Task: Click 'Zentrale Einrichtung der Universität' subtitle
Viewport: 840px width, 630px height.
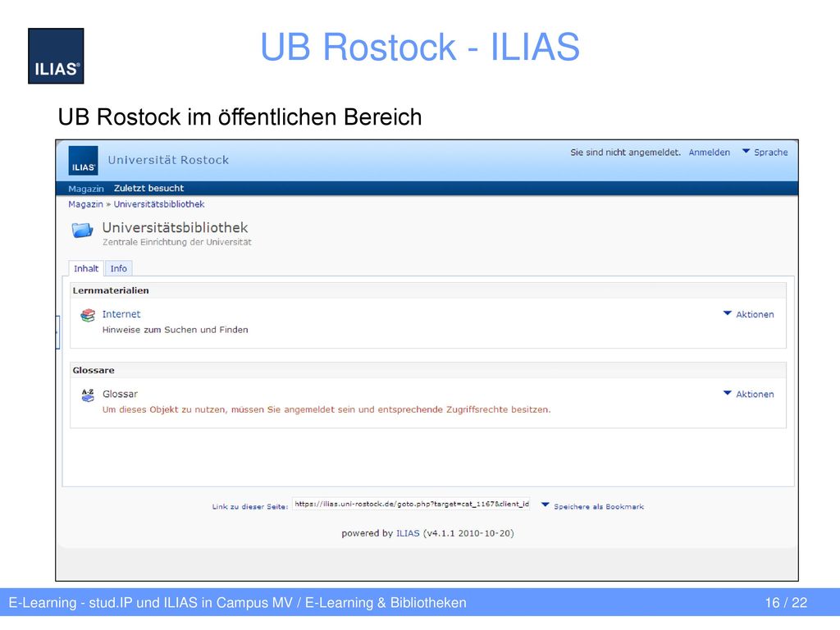Action: [177, 242]
